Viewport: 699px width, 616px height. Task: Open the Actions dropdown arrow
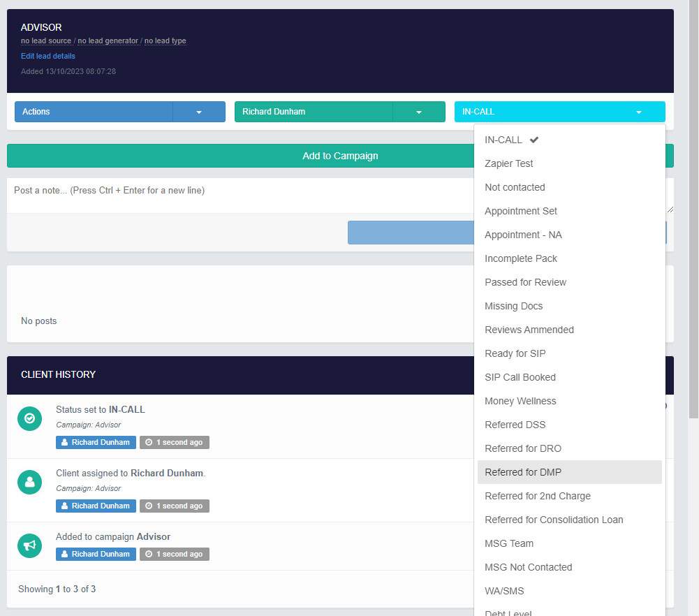coord(199,112)
